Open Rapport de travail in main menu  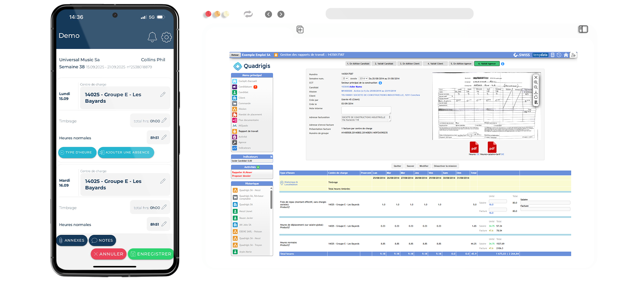coord(248,131)
